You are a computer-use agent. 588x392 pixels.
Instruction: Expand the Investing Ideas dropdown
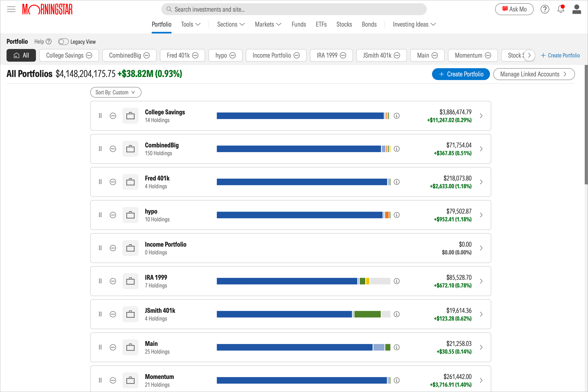[414, 24]
